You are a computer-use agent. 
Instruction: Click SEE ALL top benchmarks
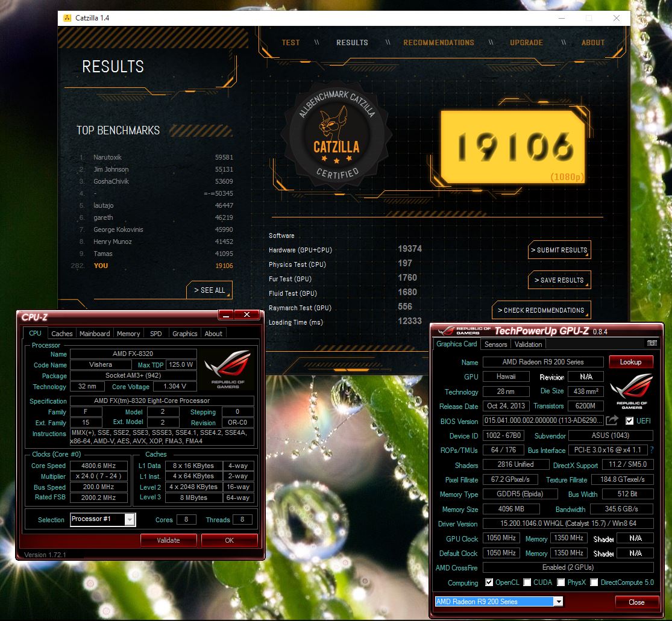coord(210,290)
